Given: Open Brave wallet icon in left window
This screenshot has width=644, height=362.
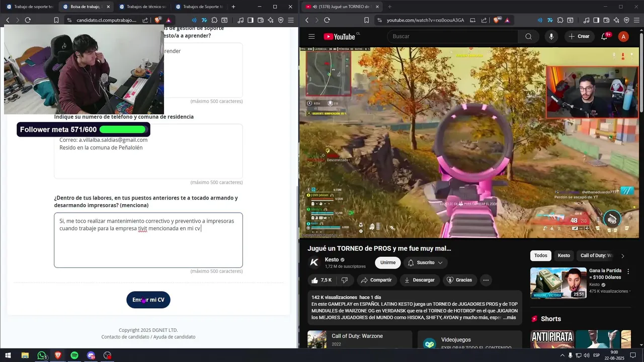Looking at the screenshot, I should 260,20.
